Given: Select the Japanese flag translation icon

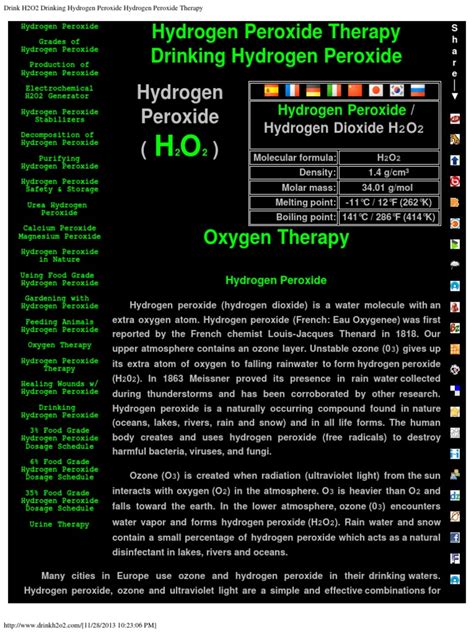Looking at the screenshot, I should [x=376, y=90].
